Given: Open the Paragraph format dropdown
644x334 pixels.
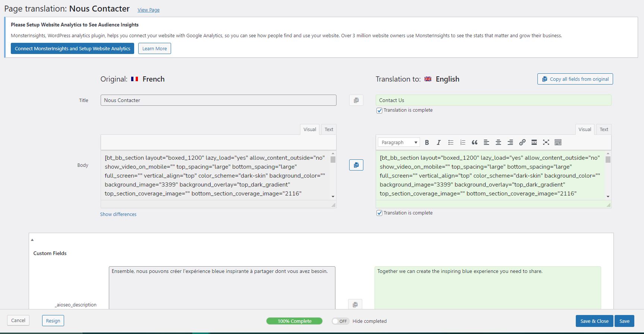Looking at the screenshot, I should [399, 142].
